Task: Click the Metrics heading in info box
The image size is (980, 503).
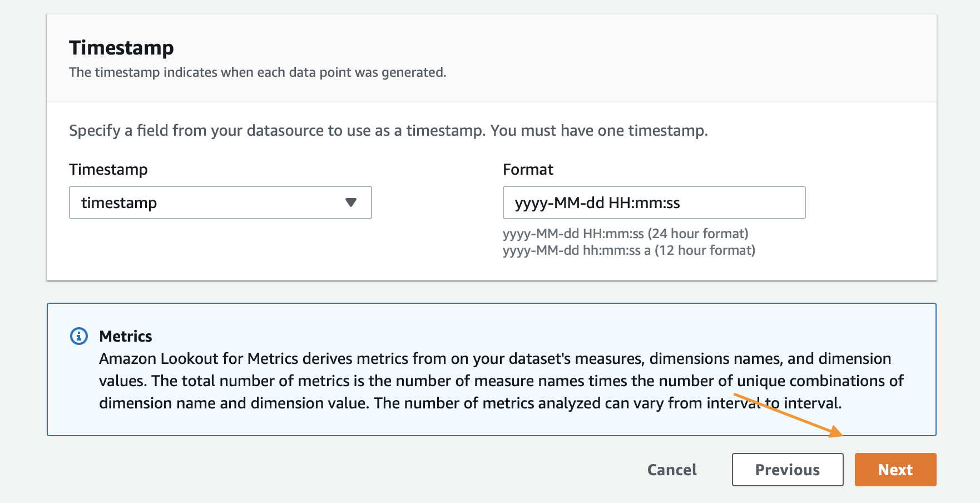Action: tap(126, 336)
